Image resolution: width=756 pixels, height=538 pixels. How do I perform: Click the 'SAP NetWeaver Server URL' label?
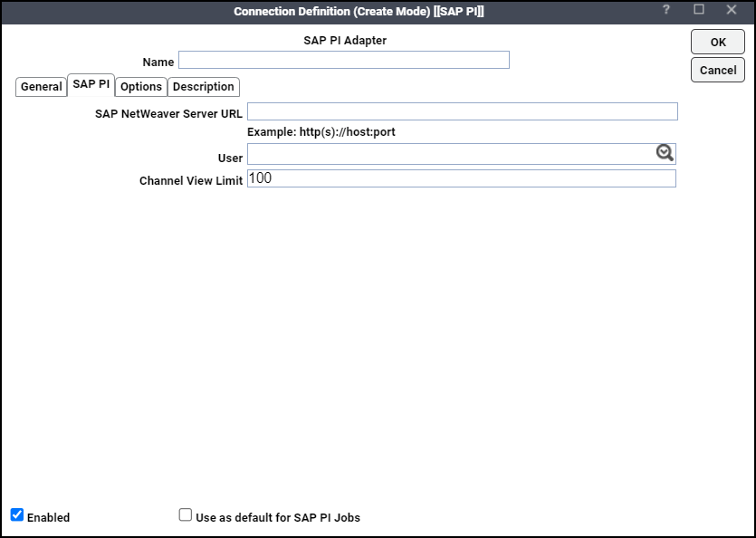pyautogui.click(x=168, y=114)
